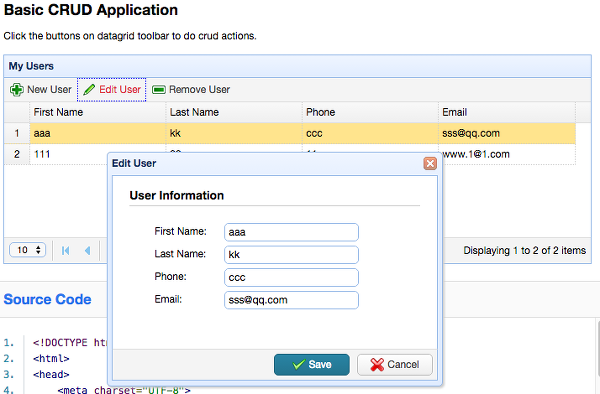Screen dimensions: 600x394
Task: Click row number 2 cell
Action: (x=17, y=155)
